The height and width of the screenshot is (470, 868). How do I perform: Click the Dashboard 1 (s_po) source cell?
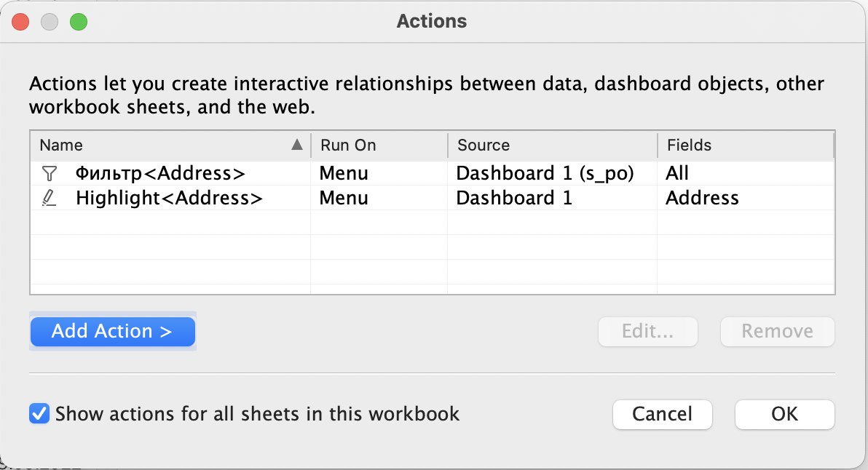click(x=545, y=174)
